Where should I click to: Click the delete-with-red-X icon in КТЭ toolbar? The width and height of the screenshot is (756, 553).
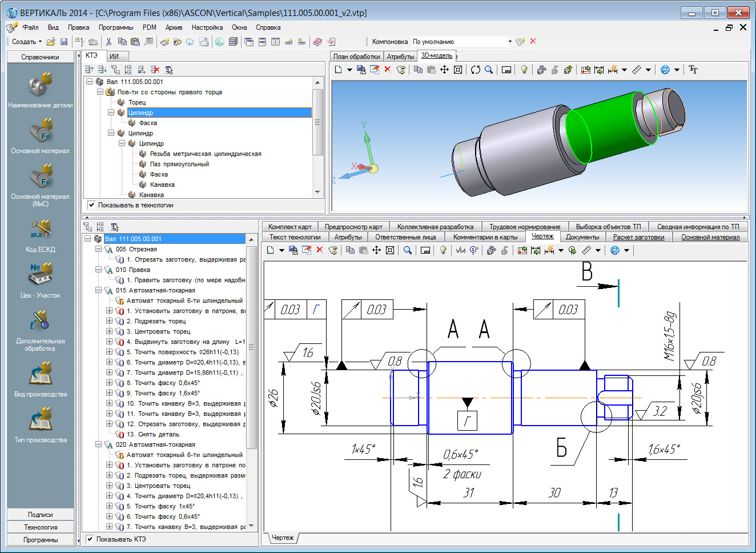[x=155, y=70]
